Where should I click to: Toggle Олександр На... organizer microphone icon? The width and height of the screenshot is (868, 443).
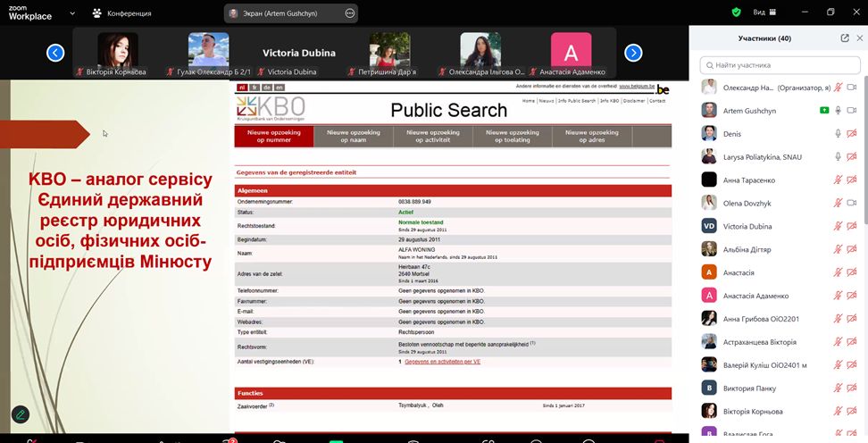[x=839, y=87]
